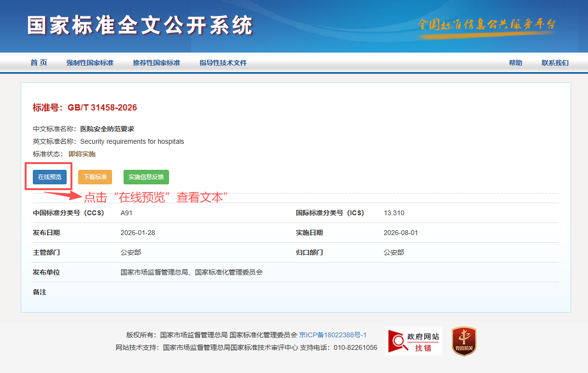Open the 首页 nav item
Viewport: 588px width, 373px height.
39,63
